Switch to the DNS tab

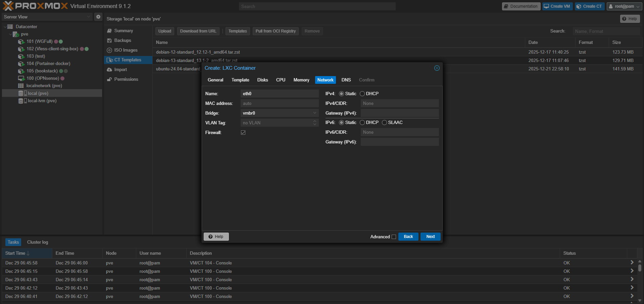click(x=346, y=80)
